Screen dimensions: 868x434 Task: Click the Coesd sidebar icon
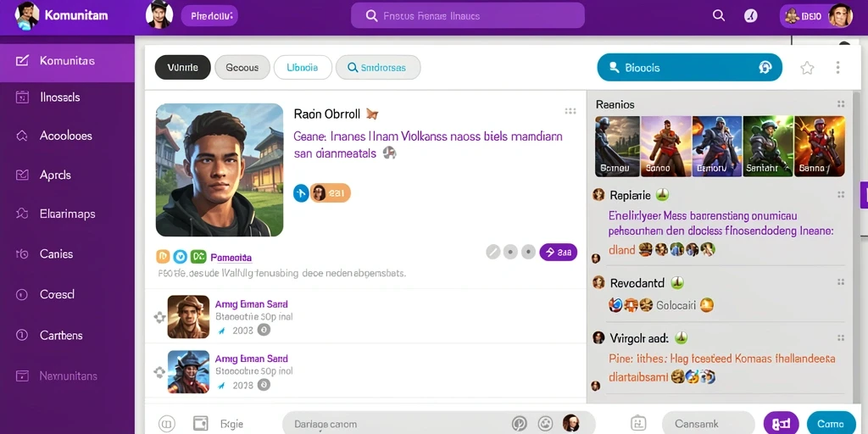pyautogui.click(x=22, y=294)
